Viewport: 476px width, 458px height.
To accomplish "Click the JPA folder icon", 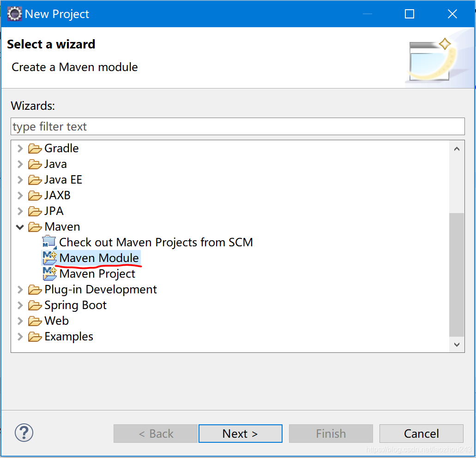I will click(x=35, y=211).
